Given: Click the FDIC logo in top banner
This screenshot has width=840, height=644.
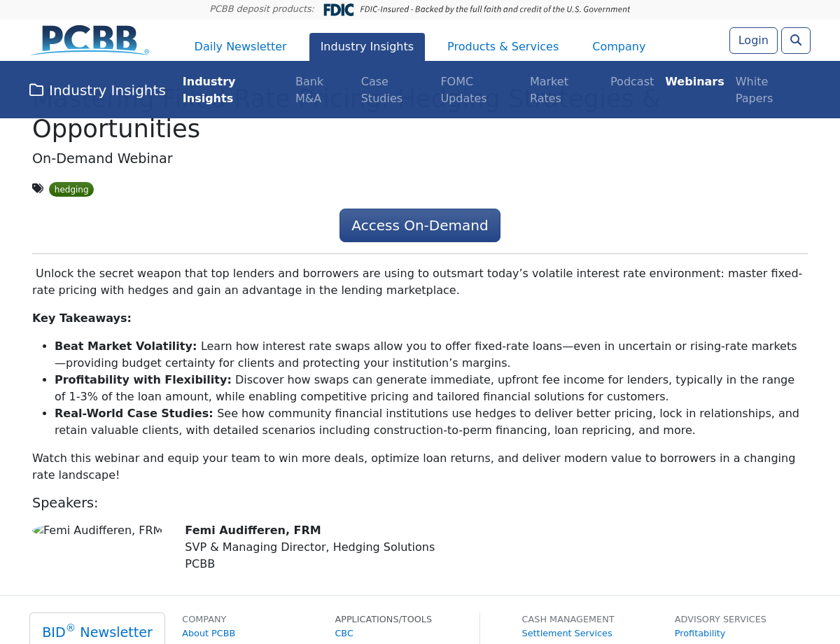Looking at the screenshot, I should pyautogui.click(x=338, y=10).
